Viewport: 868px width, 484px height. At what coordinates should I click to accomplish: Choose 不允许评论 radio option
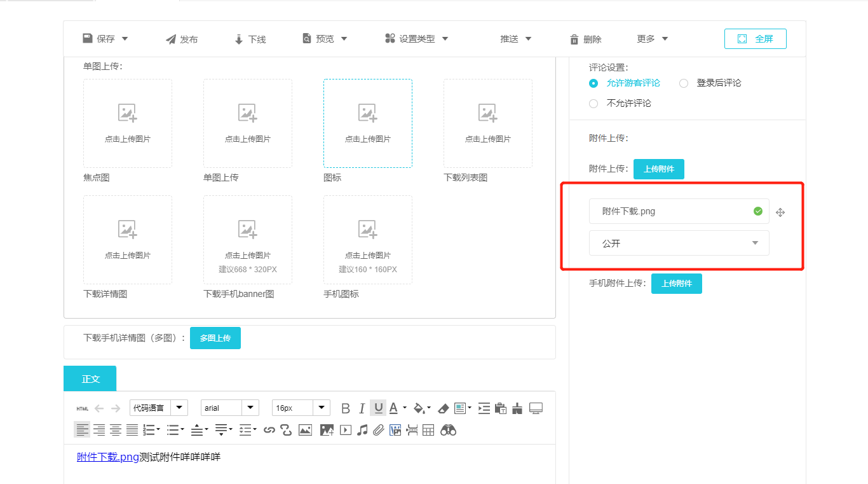click(x=593, y=104)
